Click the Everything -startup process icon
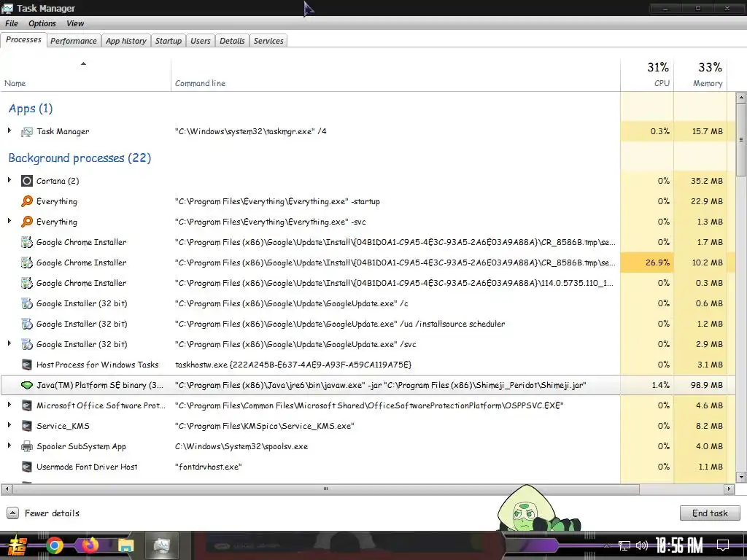 (x=27, y=201)
